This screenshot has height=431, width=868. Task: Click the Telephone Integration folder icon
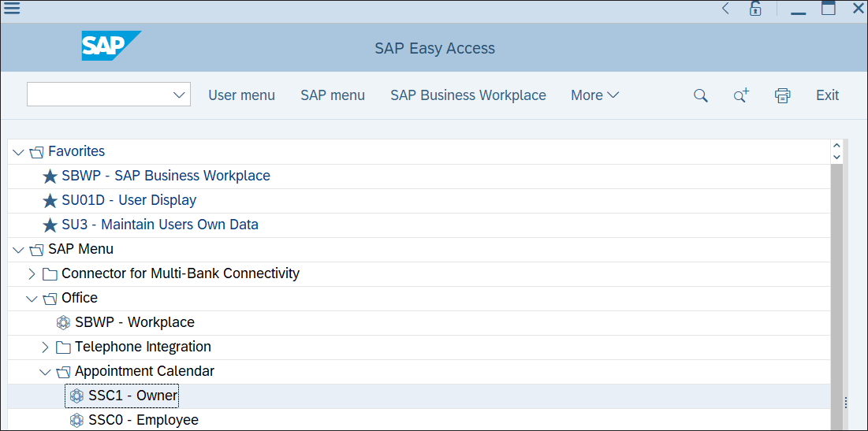click(64, 347)
